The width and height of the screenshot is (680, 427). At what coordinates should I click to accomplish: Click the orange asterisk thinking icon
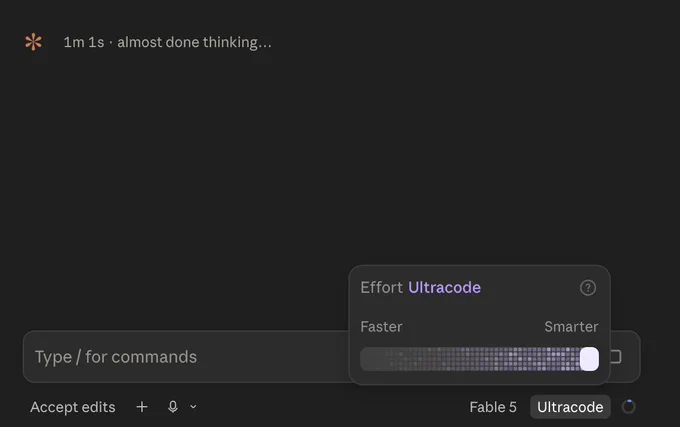click(33, 42)
